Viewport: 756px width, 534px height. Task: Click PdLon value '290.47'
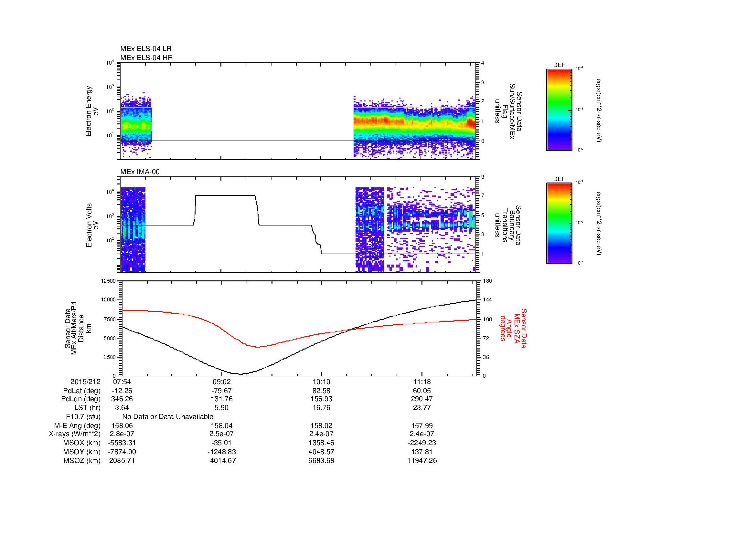click(422, 399)
